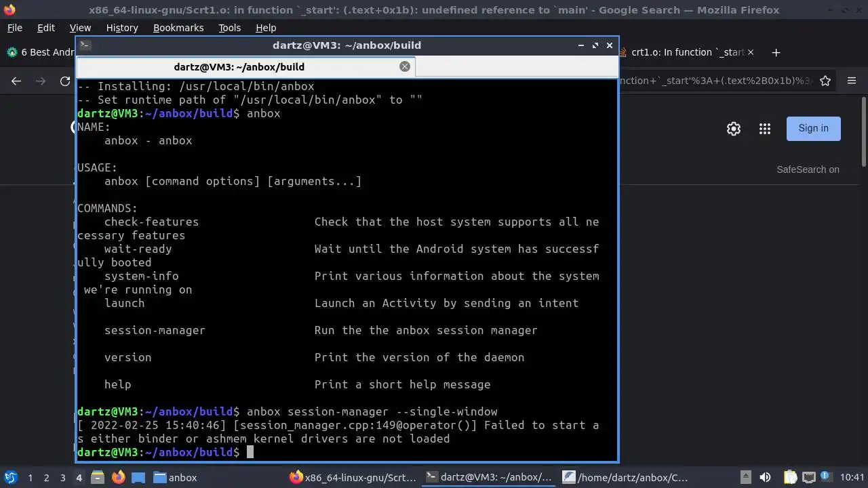Switch to workspace 3

[62, 478]
